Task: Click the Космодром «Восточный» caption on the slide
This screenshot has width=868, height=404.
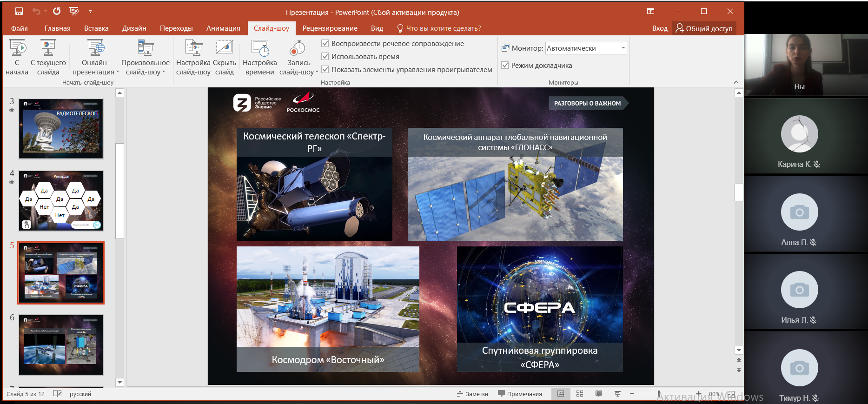Action: click(328, 360)
